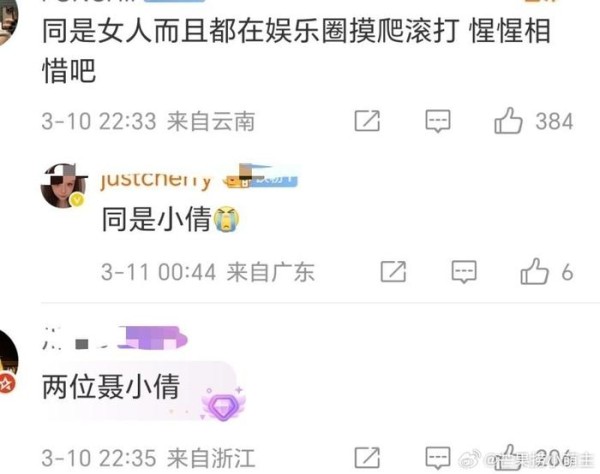Tap the membership badge beside justcherry
The width and height of the screenshot is (600, 474).
(x=260, y=176)
